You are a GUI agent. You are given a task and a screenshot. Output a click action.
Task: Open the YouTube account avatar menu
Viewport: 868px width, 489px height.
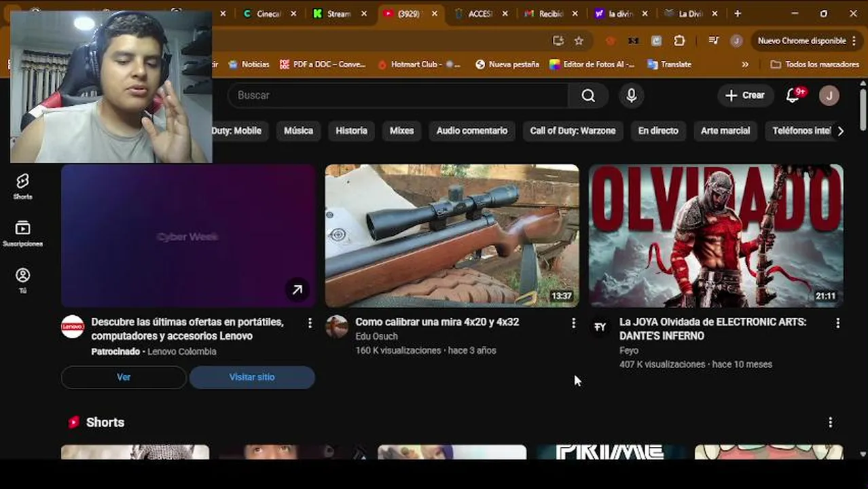(x=829, y=96)
